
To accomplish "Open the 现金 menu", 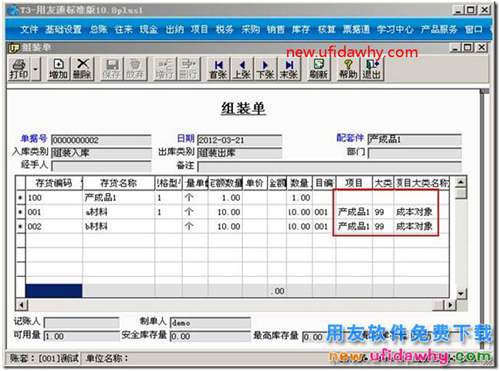I will pyautogui.click(x=149, y=29).
